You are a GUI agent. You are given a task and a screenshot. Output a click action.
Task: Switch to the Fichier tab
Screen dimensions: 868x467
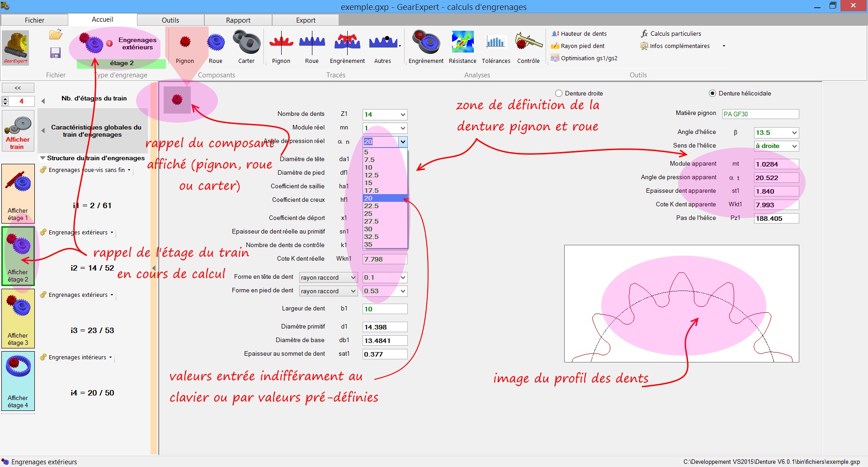(x=34, y=20)
